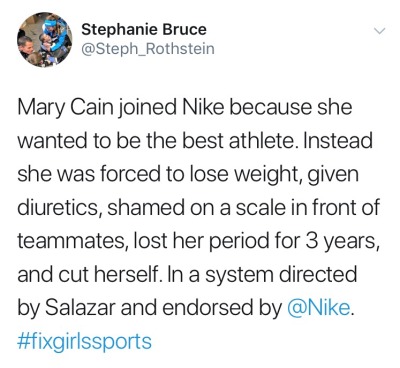Click the word 'athlete' in the tweet
400x368 pixels.
tap(262, 141)
